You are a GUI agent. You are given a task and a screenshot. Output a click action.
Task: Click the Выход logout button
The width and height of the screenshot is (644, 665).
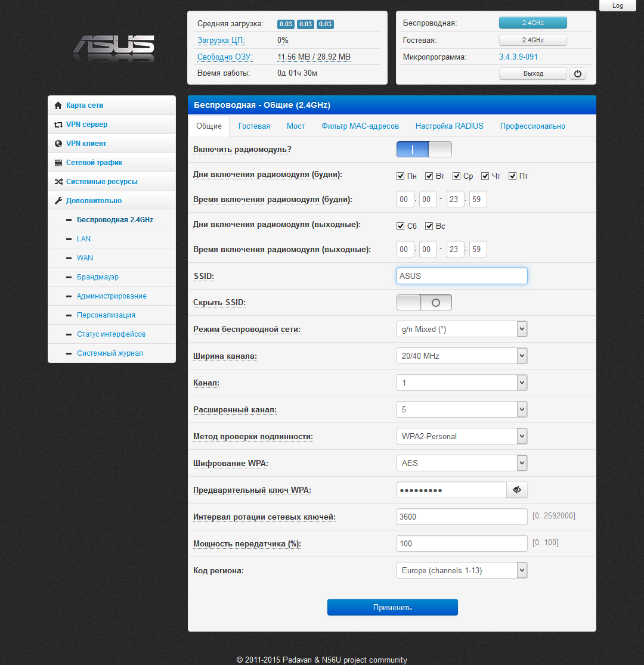[532, 73]
